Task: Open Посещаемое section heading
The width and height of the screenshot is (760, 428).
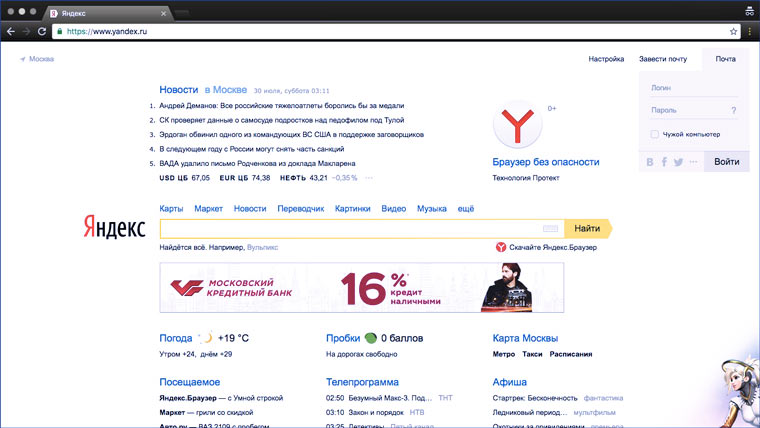Action: pos(190,382)
